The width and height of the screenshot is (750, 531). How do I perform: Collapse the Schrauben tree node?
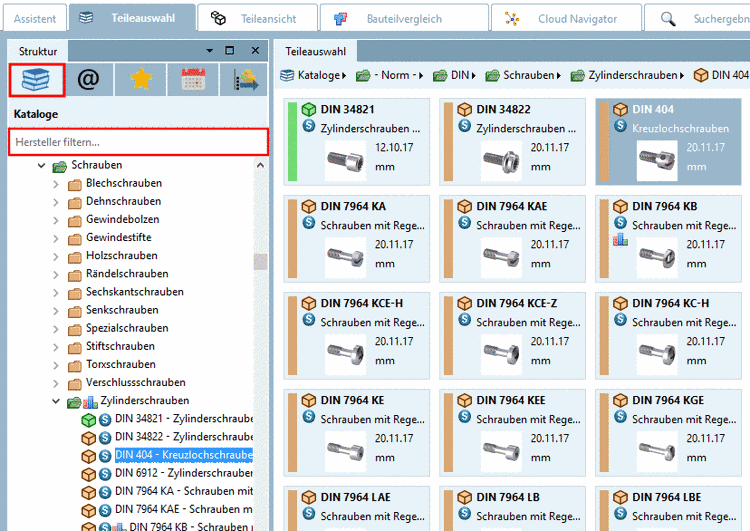coord(42,166)
